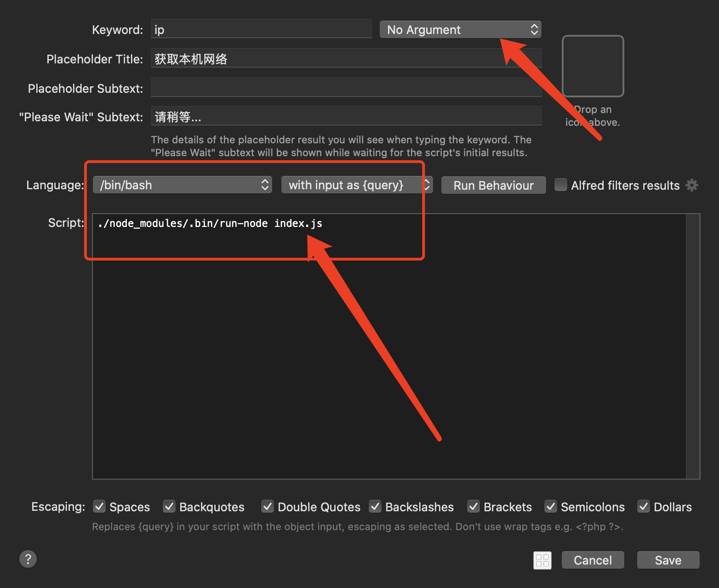Click the icon drop well

click(x=593, y=66)
